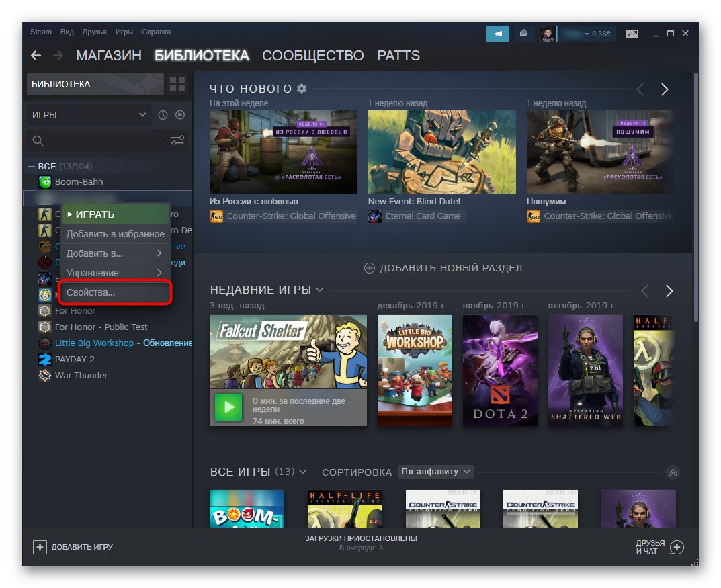Click Little Big Workshop list icon
Viewport: 721px width, 588px height.
tap(44, 343)
